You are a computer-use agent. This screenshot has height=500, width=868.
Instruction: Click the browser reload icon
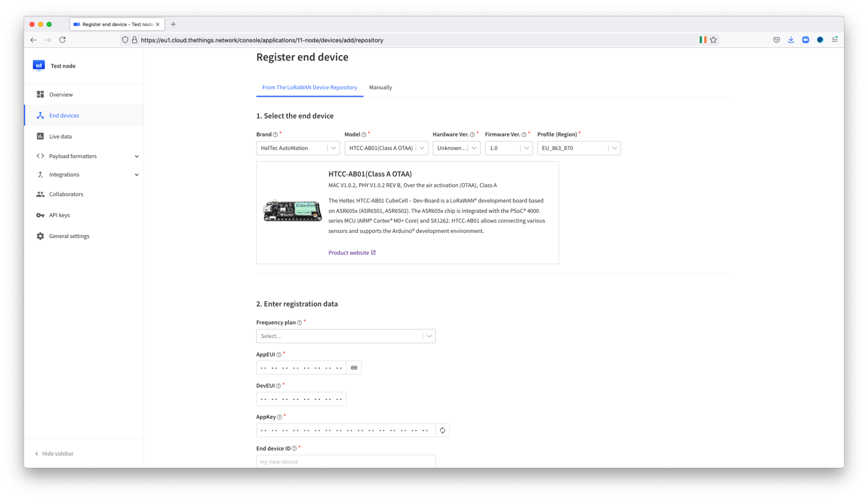click(x=63, y=40)
